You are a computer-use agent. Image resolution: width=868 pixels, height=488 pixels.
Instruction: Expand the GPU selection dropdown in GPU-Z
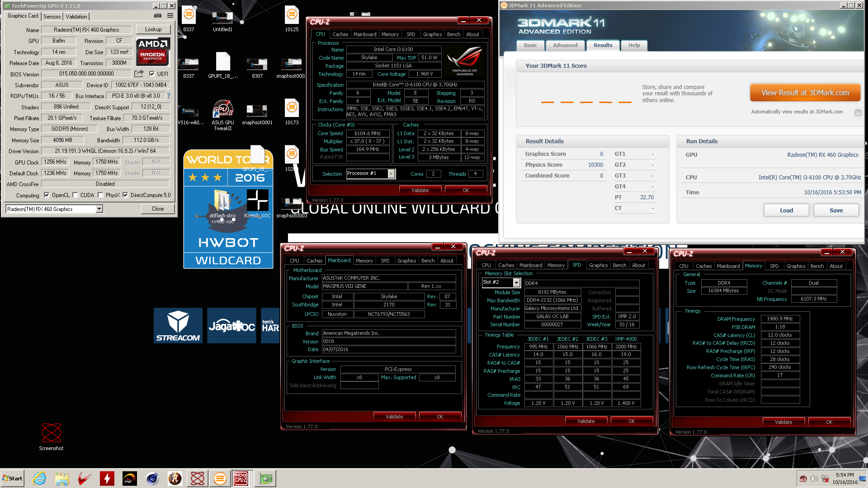(99, 209)
